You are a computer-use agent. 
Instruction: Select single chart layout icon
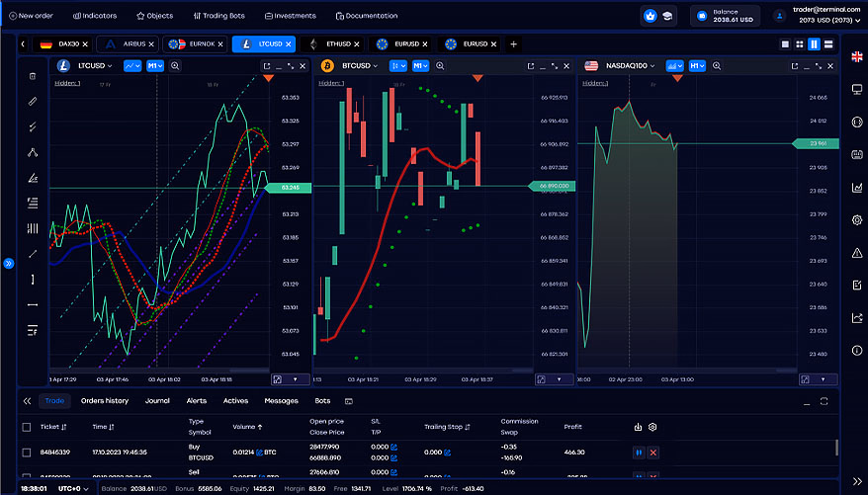(x=785, y=44)
